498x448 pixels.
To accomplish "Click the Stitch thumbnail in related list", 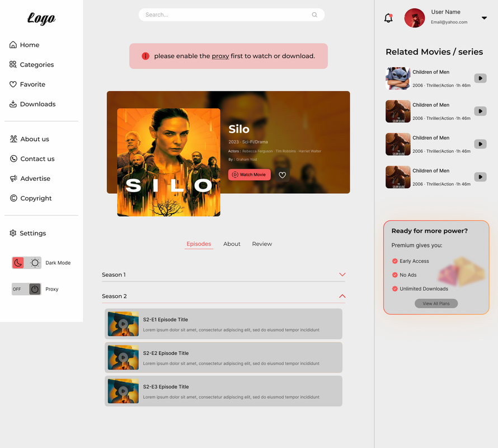I will (398, 78).
